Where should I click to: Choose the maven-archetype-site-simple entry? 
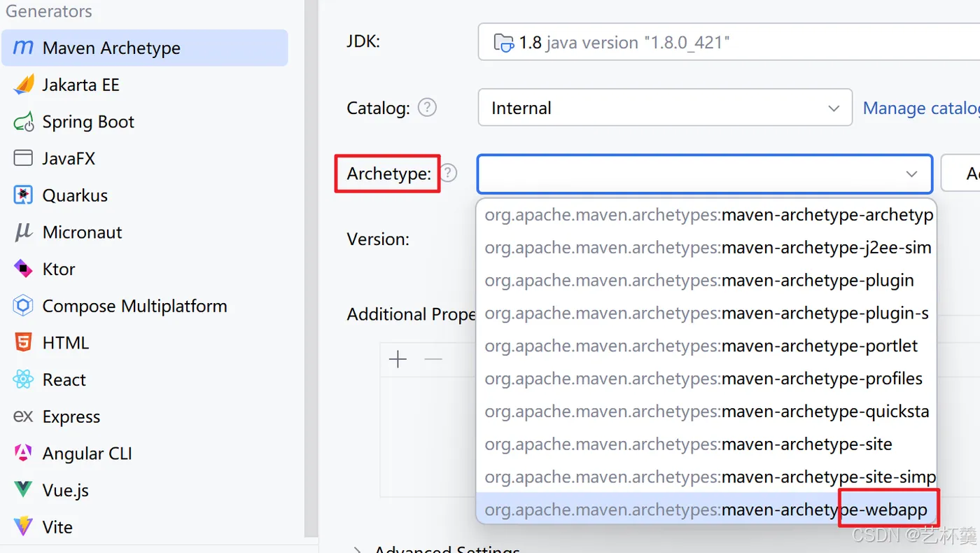pyautogui.click(x=706, y=477)
